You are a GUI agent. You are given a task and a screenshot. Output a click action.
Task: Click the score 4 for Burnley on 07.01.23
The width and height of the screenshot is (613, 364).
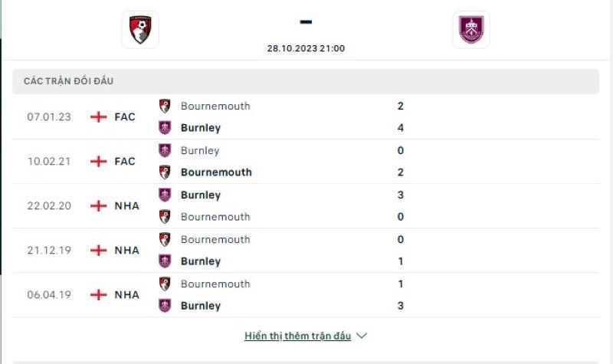click(400, 128)
